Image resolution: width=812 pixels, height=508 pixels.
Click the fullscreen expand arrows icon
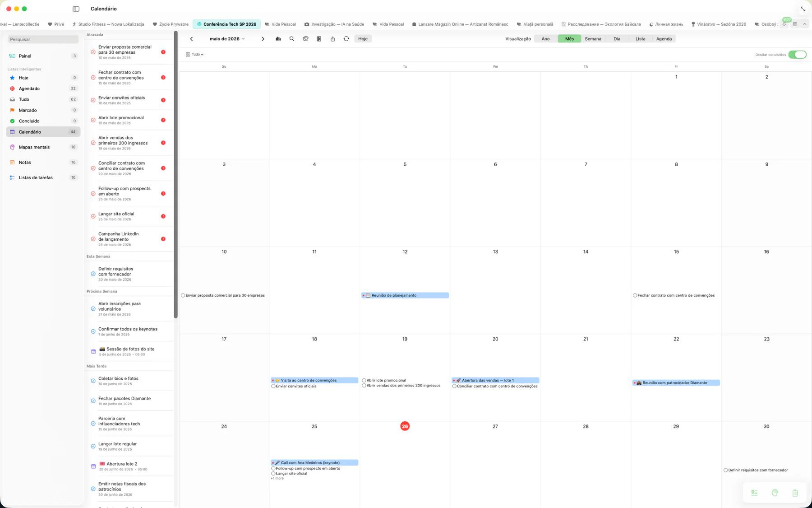point(803,9)
